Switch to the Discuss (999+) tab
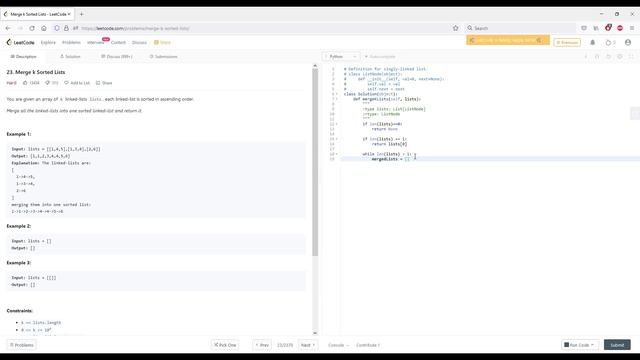 point(117,56)
